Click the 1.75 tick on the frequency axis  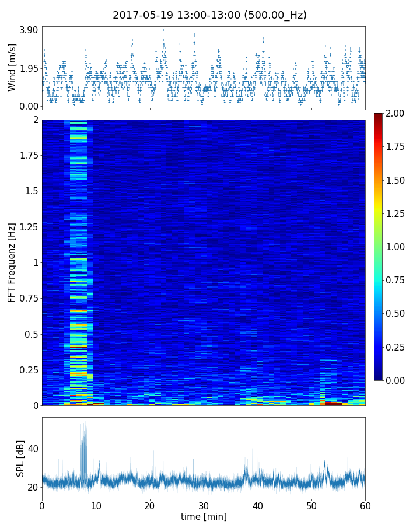click(x=28, y=155)
